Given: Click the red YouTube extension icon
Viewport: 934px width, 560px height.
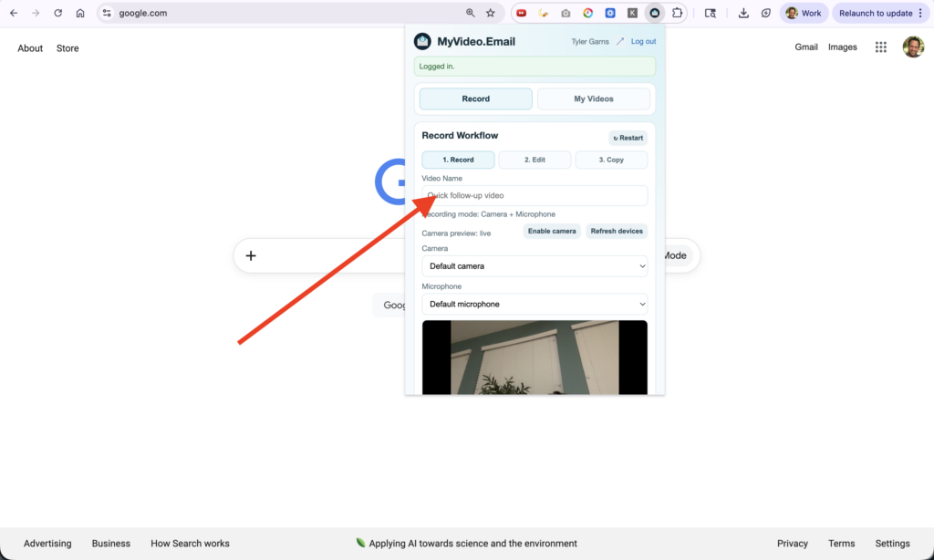Looking at the screenshot, I should (522, 14).
